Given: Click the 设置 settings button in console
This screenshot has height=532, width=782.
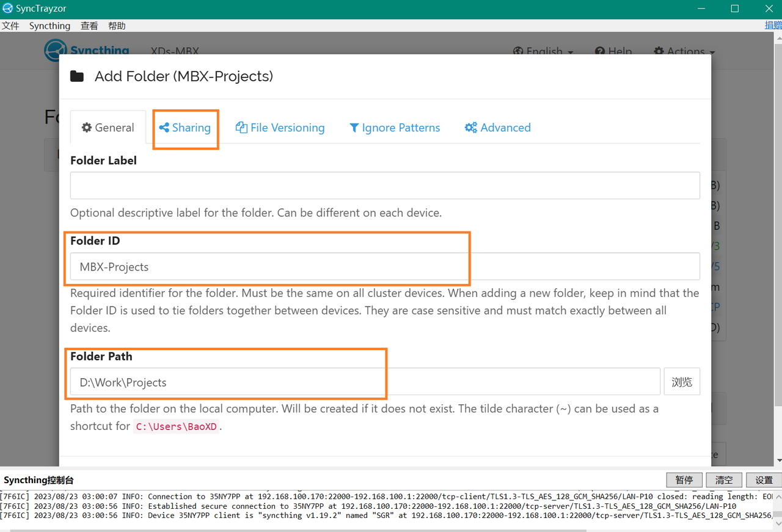Looking at the screenshot, I should click(x=764, y=480).
